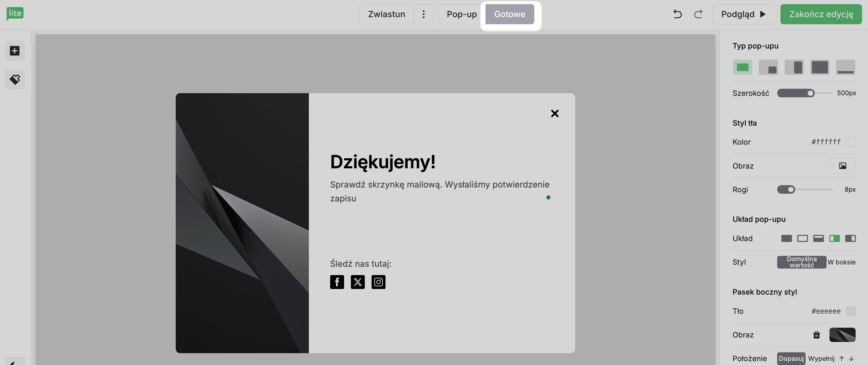Switch to the Gotowe tab
Screen dimensions: 868x365
pyautogui.click(x=509, y=14)
